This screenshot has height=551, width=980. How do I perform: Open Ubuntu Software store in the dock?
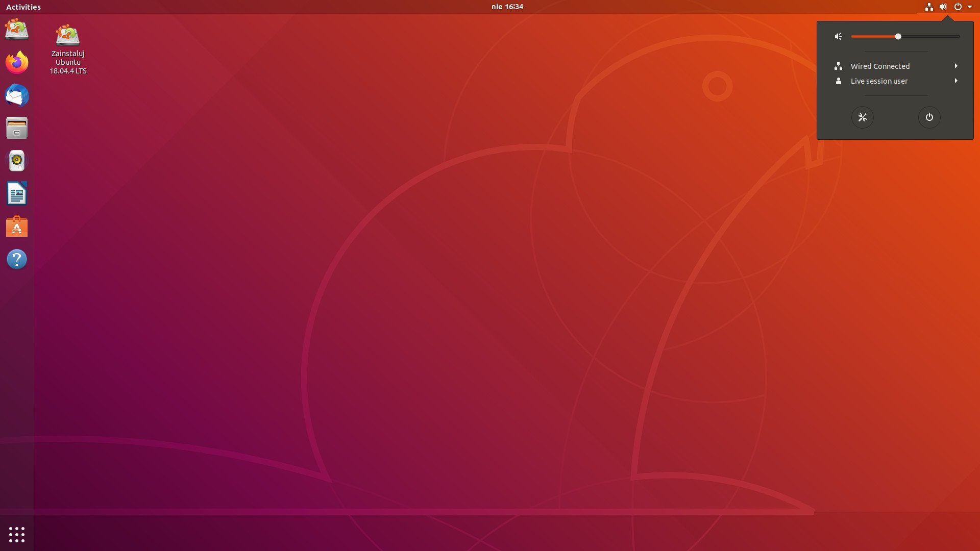(17, 227)
